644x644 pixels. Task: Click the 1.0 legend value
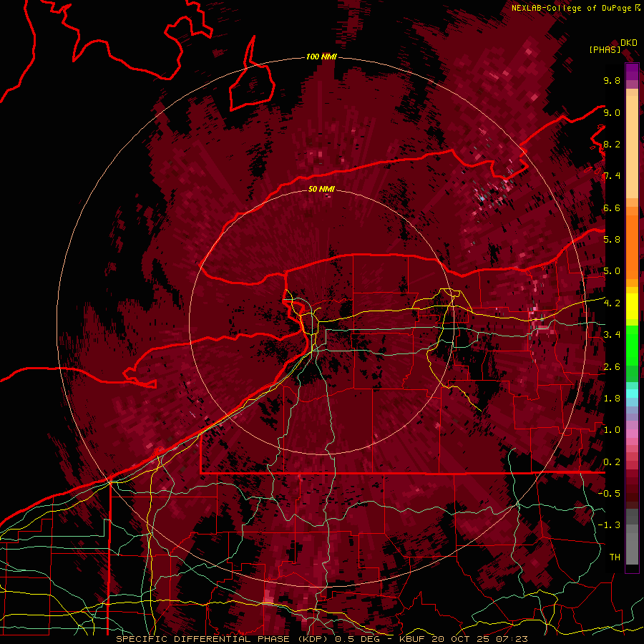click(612, 430)
